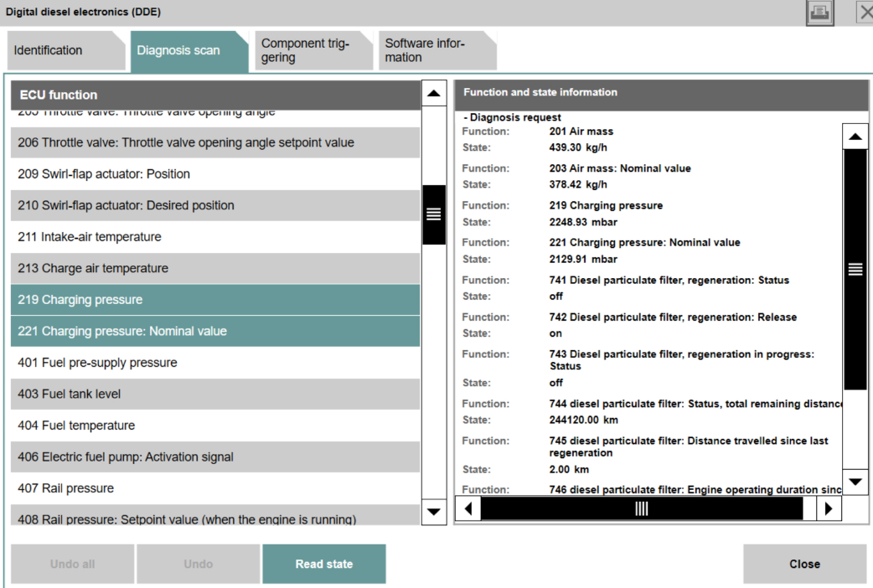The width and height of the screenshot is (873, 588).
Task: Click vertical scrollbar thumb in state information
Action: (x=855, y=269)
